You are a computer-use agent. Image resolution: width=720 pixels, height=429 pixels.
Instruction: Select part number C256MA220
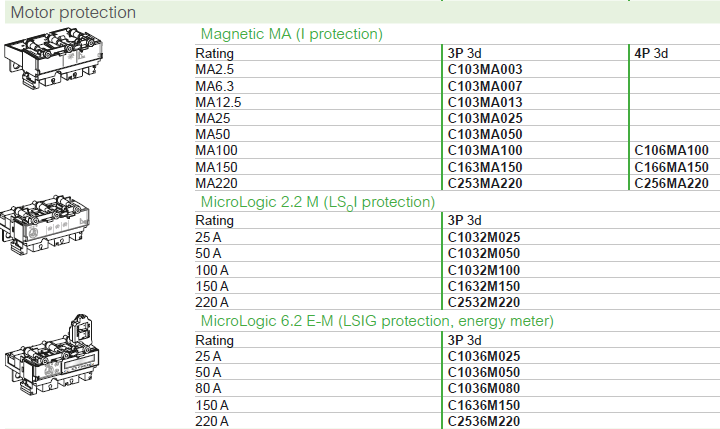tap(671, 183)
